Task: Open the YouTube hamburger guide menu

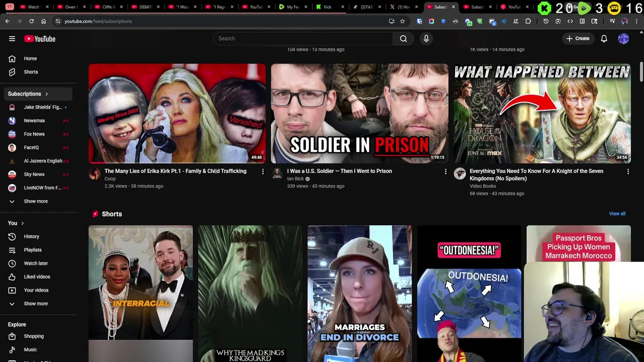Action: (x=12, y=39)
